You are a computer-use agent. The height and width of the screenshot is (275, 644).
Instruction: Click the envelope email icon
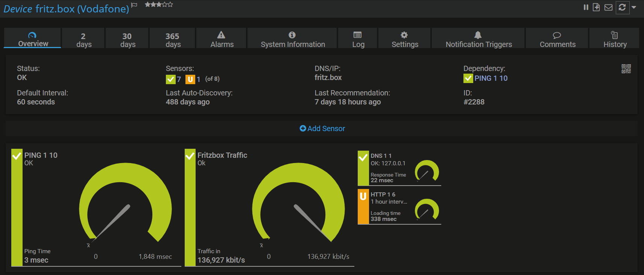pos(608,7)
